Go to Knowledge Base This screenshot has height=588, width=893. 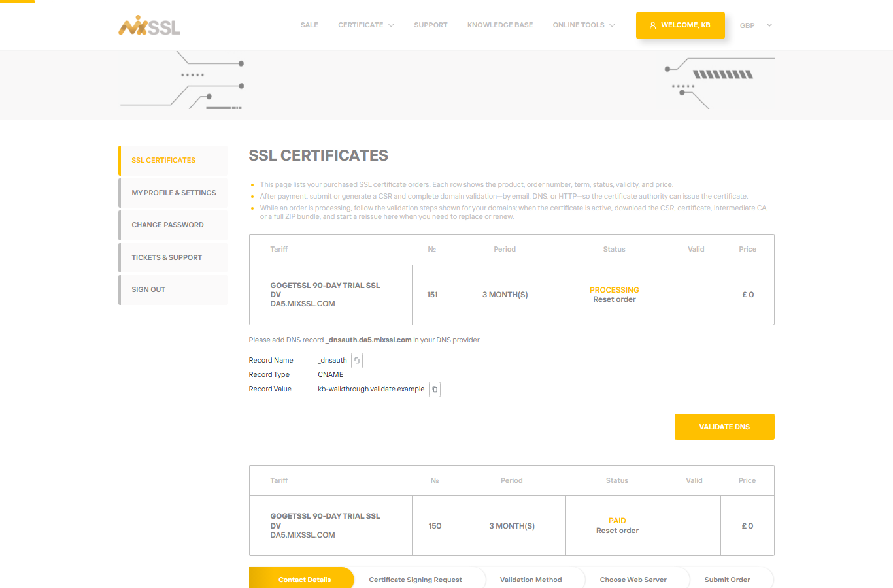(500, 25)
